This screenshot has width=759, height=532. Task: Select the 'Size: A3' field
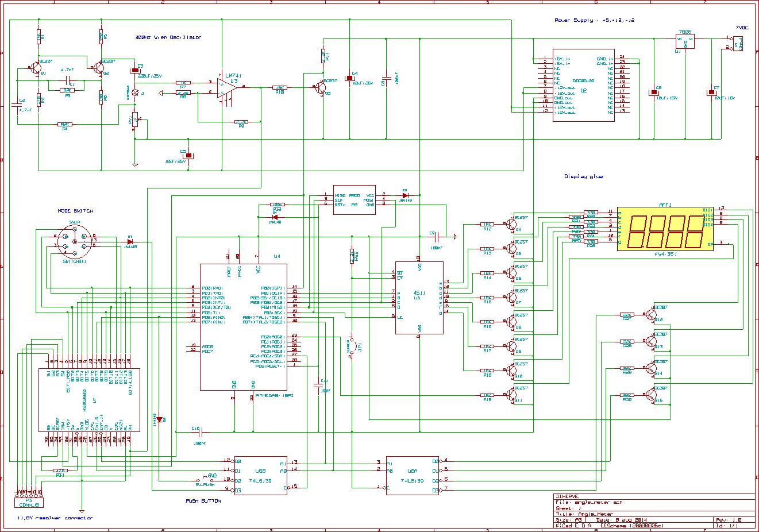click(x=568, y=519)
